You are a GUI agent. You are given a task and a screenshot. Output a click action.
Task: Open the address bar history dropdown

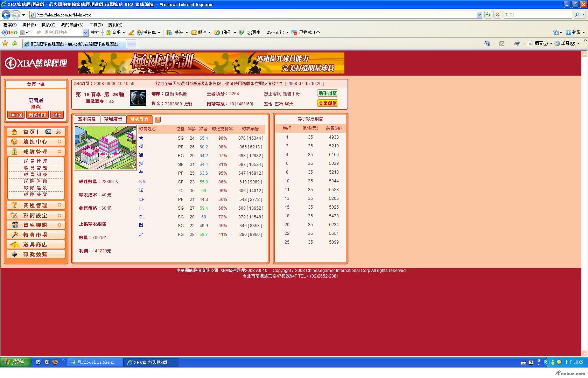[x=479, y=15]
